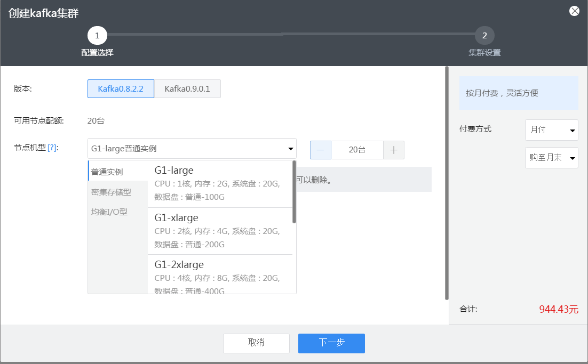The image size is (588, 364).
Task: Close the create Kafka cluster dialog
Action: coord(574,11)
